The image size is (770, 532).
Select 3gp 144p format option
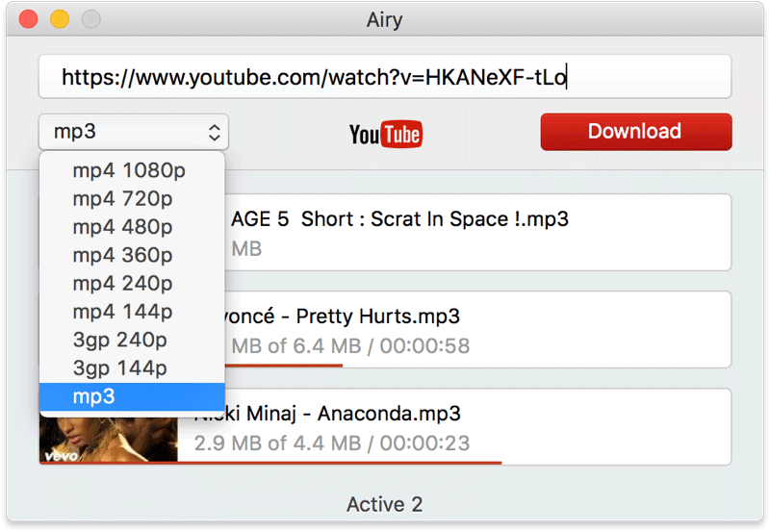(x=132, y=368)
